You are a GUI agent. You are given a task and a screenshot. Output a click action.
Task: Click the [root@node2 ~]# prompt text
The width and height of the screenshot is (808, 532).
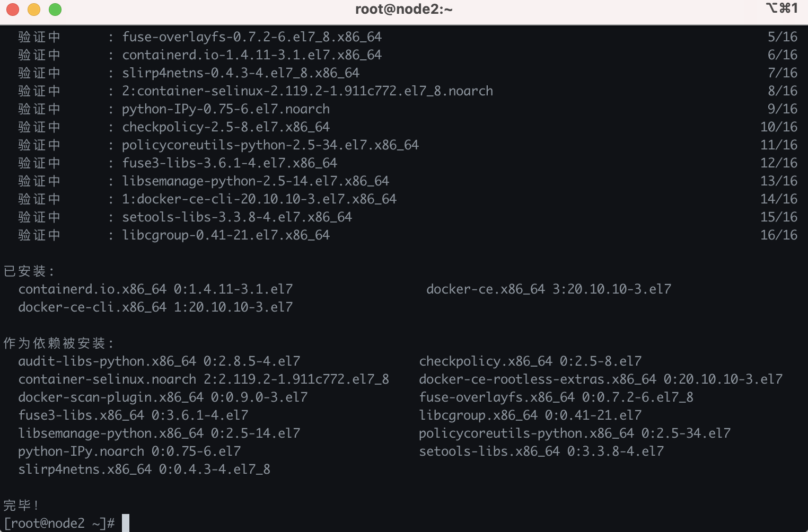coord(59,523)
